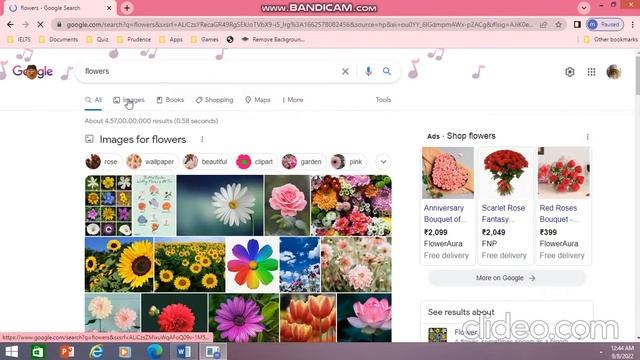Image resolution: width=640 pixels, height=360 pixels.
Task: Go back to the previous page
Action: [10, 24]
